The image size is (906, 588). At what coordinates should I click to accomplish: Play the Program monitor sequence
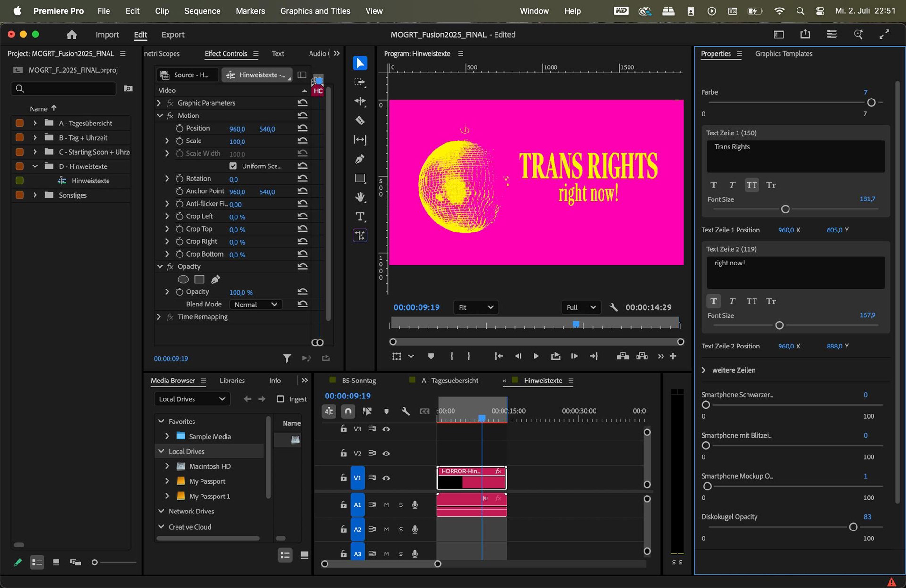pos(536,356)
